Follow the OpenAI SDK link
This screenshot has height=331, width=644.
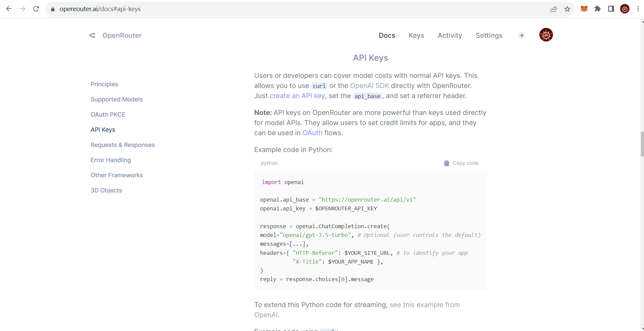369,86
